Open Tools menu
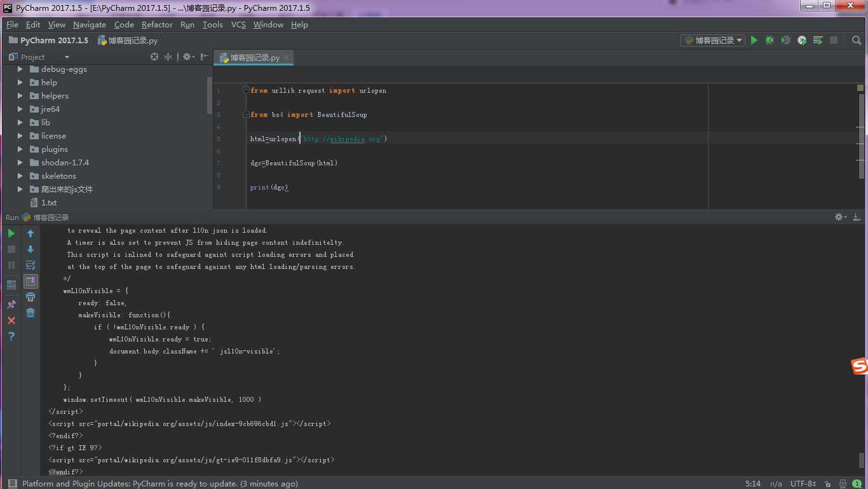The width and height of the screenshot is (868, 489). pos(212,24)
